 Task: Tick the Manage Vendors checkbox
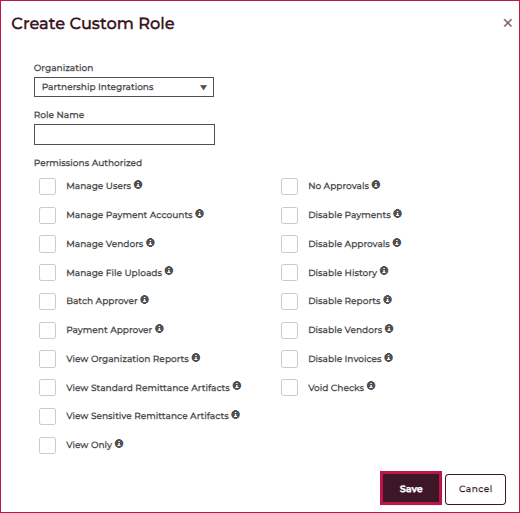[x=47, y=244]
